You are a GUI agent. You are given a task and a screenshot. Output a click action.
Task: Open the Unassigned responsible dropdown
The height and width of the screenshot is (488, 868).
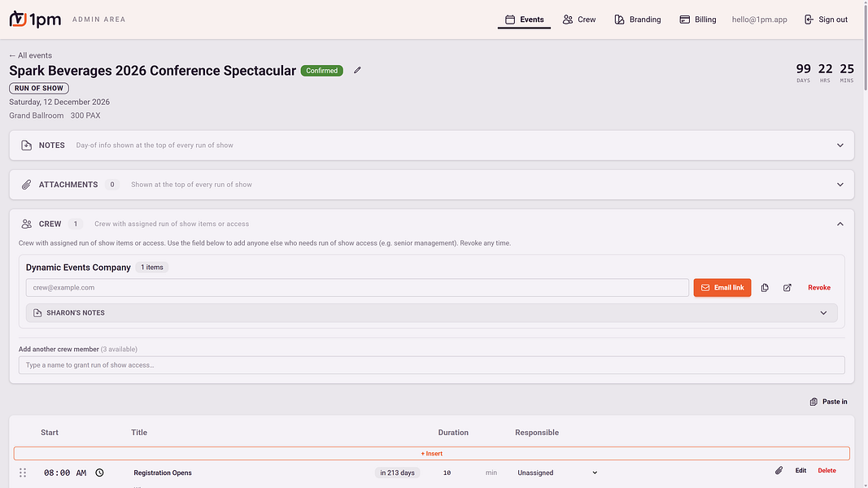click(x=557, y=473)
